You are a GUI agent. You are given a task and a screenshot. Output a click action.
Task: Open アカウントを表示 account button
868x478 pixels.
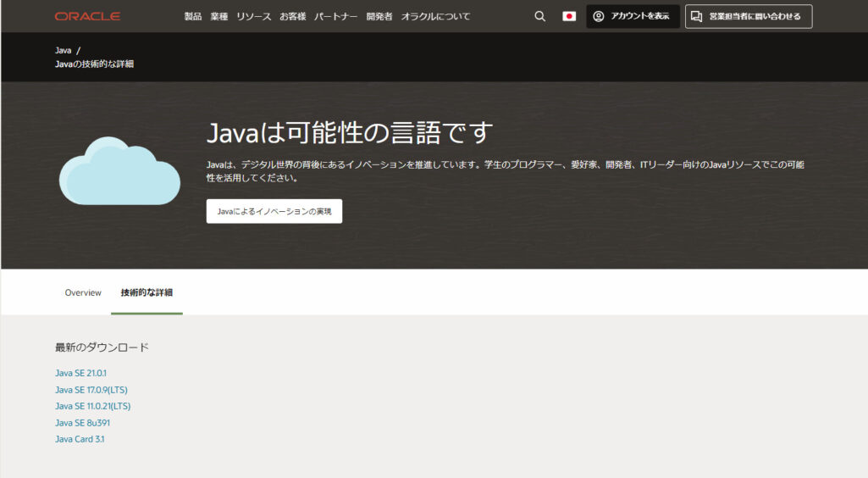click(x=633, y=17)
